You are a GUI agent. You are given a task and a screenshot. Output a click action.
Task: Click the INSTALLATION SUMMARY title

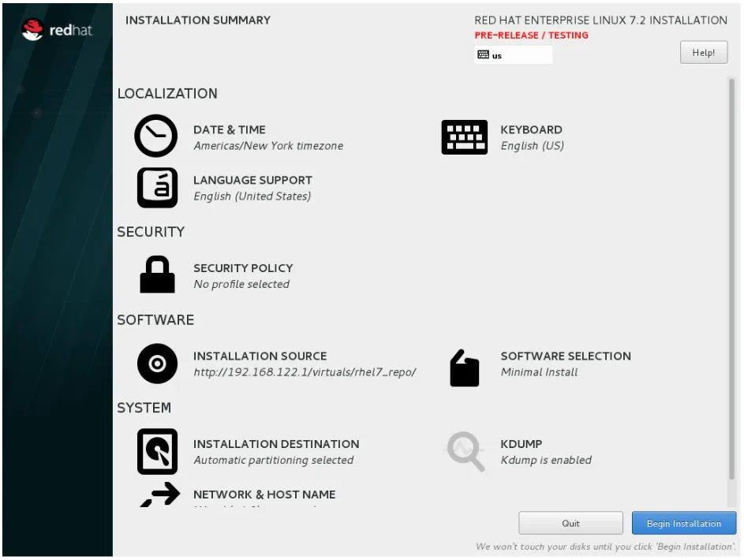coord(197,20)
